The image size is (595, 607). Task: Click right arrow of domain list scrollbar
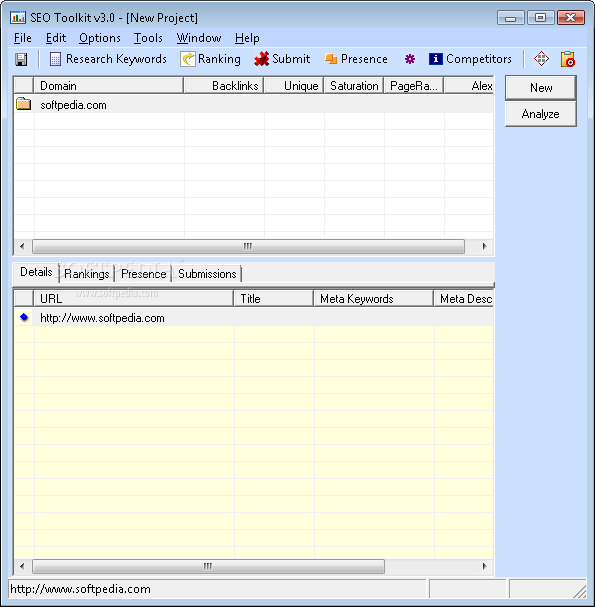point(484,246)
